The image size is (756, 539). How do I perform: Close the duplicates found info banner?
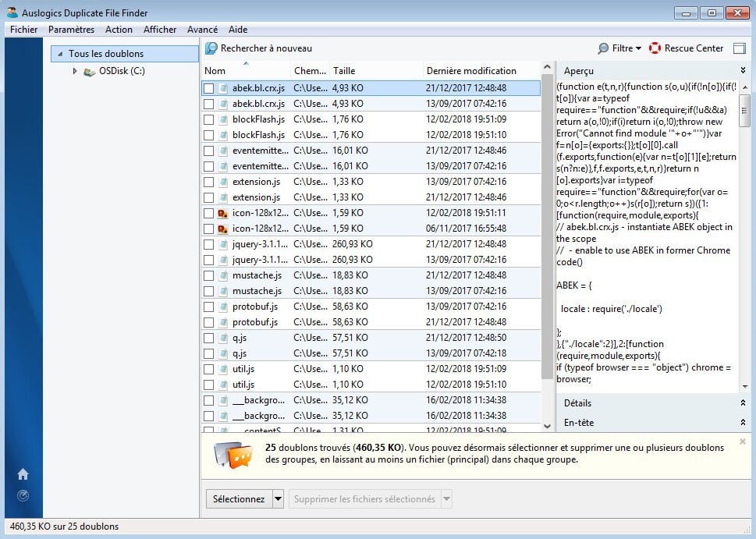(x=742, y=441)
